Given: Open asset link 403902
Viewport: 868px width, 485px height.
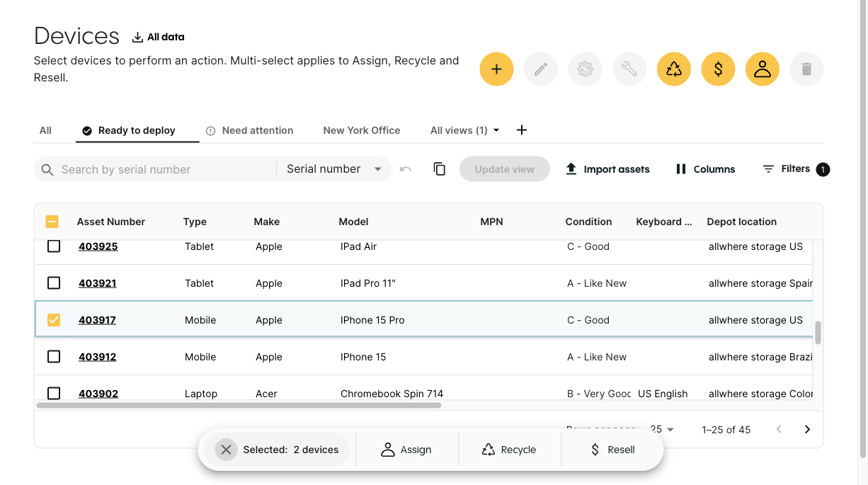Looking at the screenshot, I should coord(98,394).
